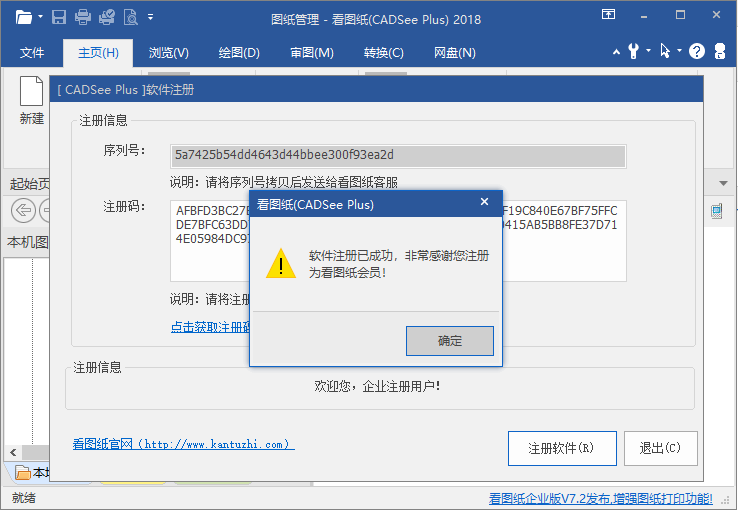738x511 pixels.
Task: Click the yellow warning icon in dialog
Action: click(x=281, y=264)
